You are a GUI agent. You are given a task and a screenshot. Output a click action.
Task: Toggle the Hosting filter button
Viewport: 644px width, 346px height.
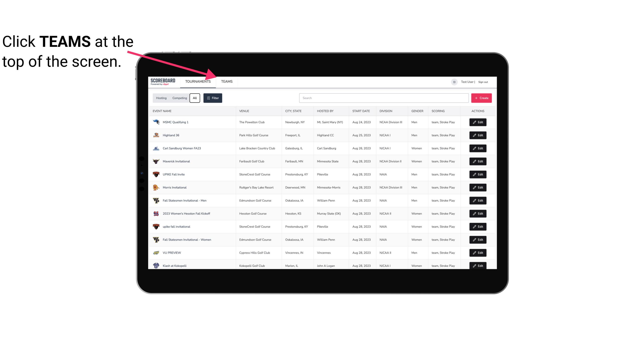(161, 98)
